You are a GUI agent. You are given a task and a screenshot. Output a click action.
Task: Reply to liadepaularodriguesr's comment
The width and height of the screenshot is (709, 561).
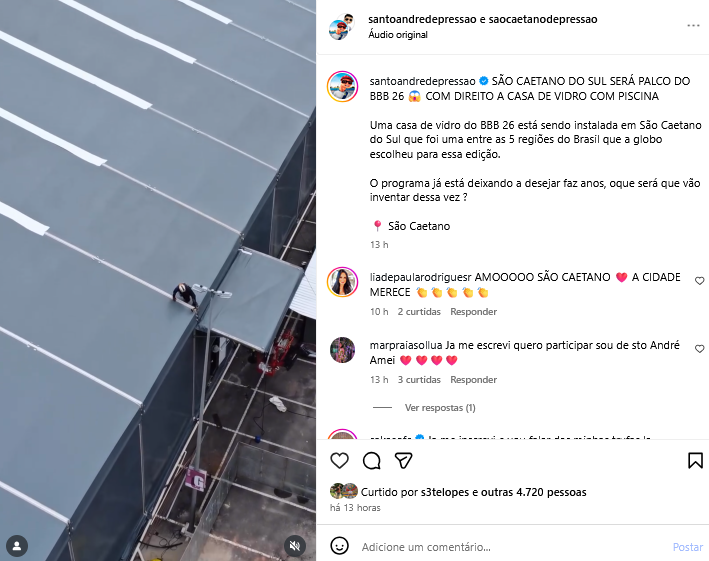point(473,312)
